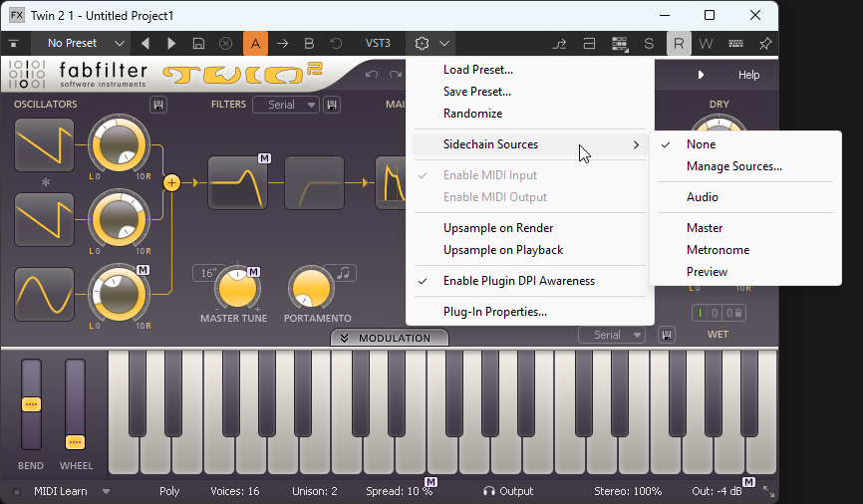Toggle the R automation read button
This screenshot has width=863, height=504.
pos(679,44)
